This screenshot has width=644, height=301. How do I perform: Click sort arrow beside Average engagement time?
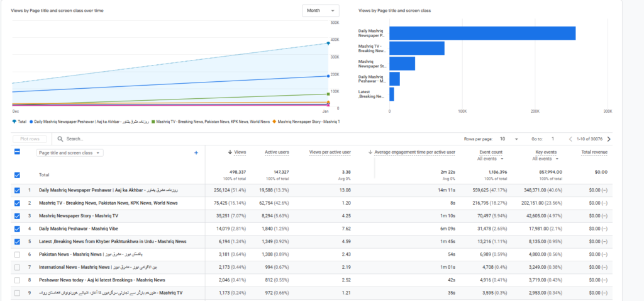[370, 152]
